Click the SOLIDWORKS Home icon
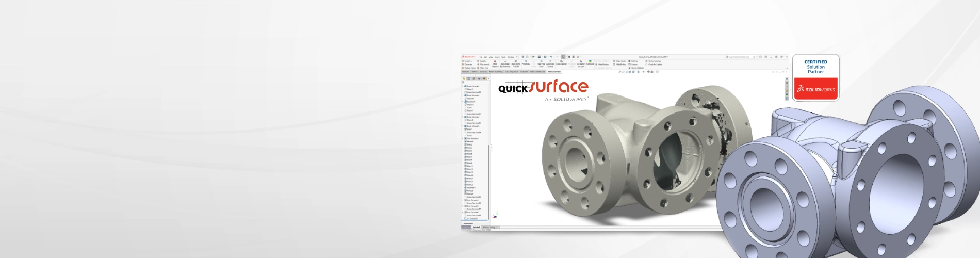The image size is (980, 258). click(x=523, y=57)
